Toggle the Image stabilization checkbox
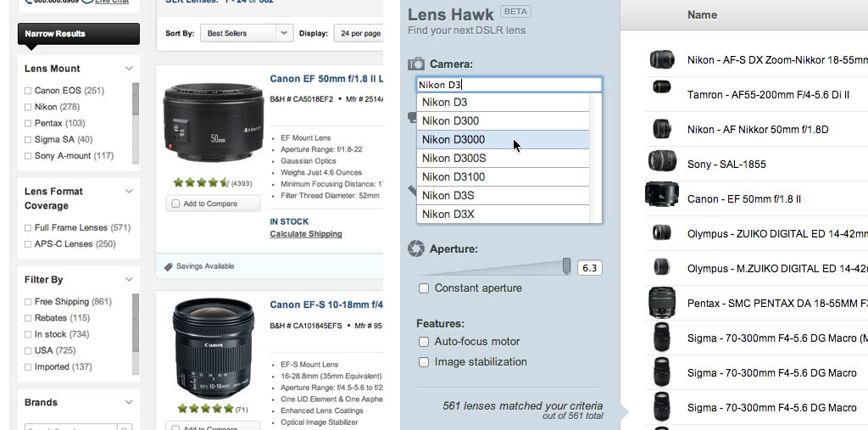The height and width of the screenshot is (430, 868). point(424,362)
